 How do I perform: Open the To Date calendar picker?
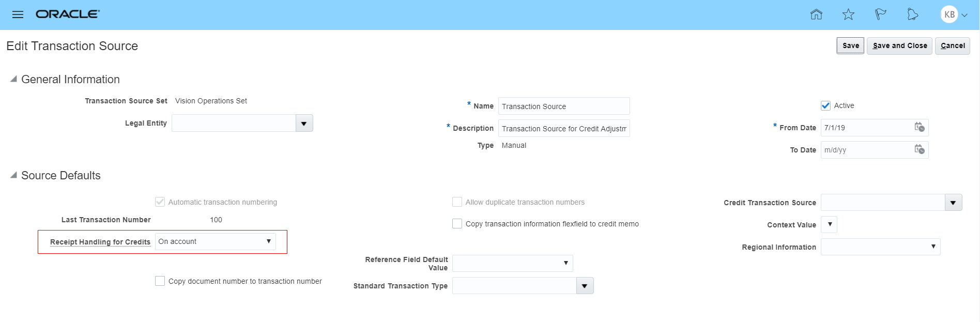point(919,150)
